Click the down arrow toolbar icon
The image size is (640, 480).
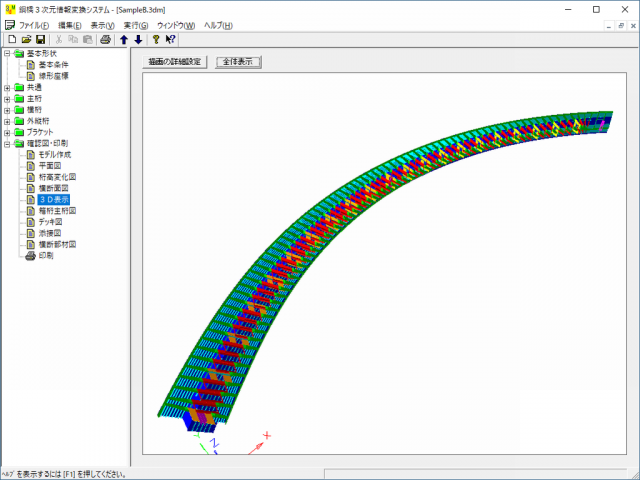pyautogui.click(x=138, y=39)
